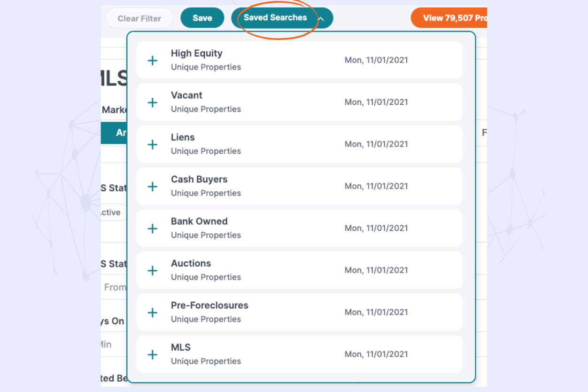
Task: Click the plus icon next to MLS search
Action: (x=153, y=354)
